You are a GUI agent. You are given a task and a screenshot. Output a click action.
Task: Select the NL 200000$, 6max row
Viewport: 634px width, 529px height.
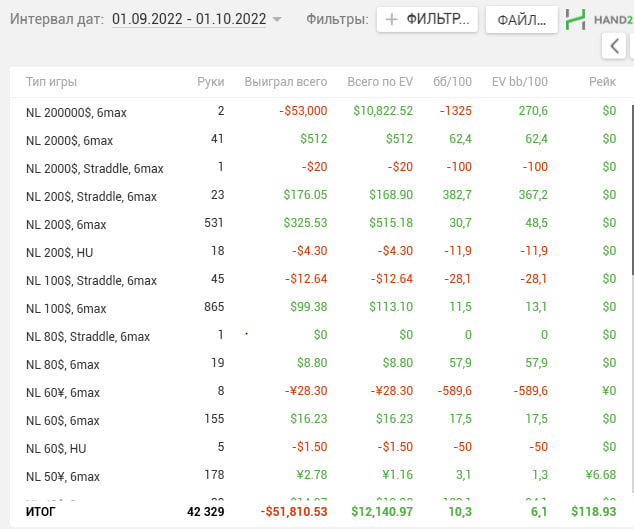click(x=321, y=111)
